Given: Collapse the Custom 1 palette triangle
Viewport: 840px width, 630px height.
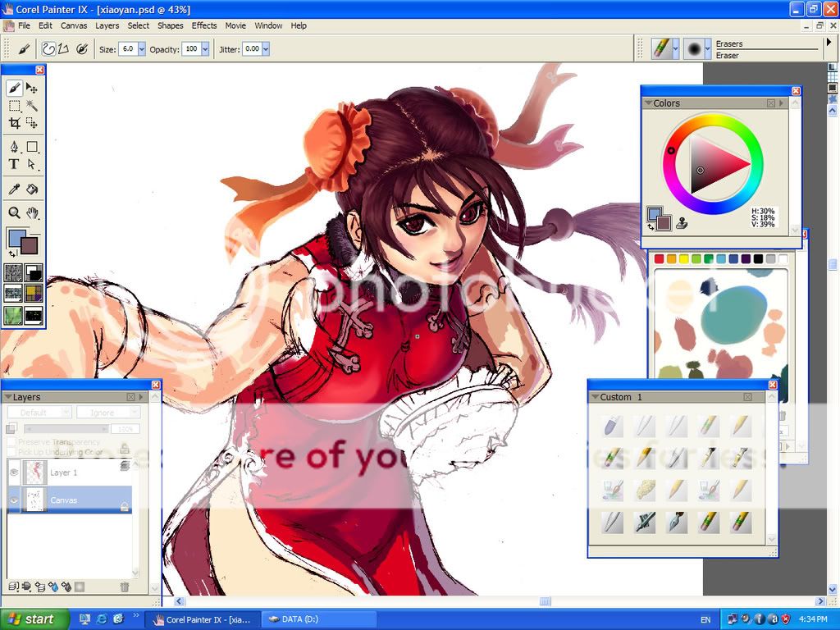Looking at the screenshot, I should pyautogui.click(x=595, y=397).
